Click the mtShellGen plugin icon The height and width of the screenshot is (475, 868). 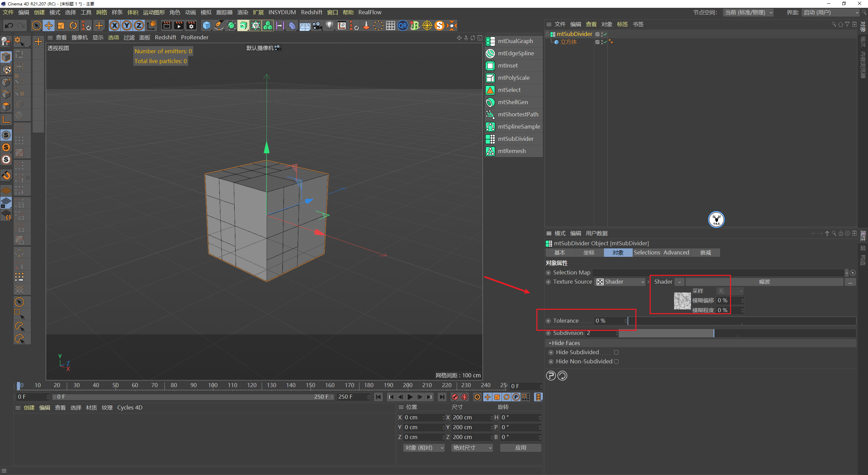coord(490,102)
